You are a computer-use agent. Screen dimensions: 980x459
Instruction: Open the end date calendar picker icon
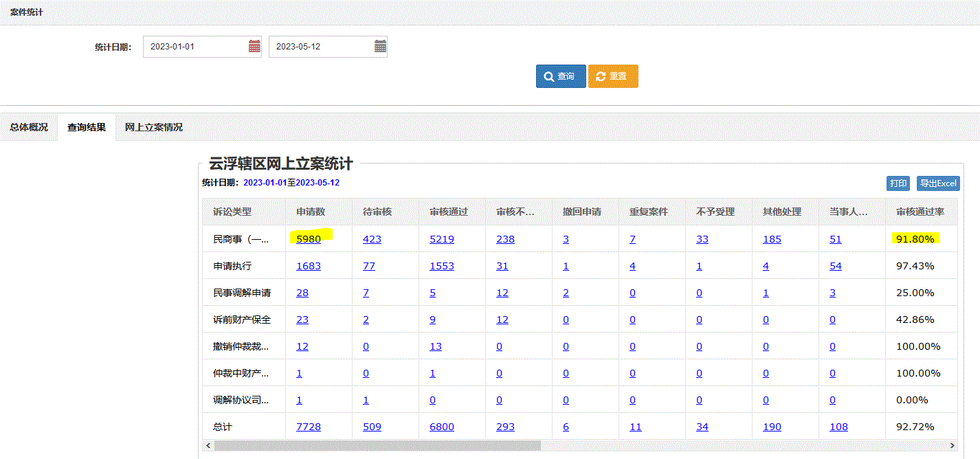tap(380, 47)
